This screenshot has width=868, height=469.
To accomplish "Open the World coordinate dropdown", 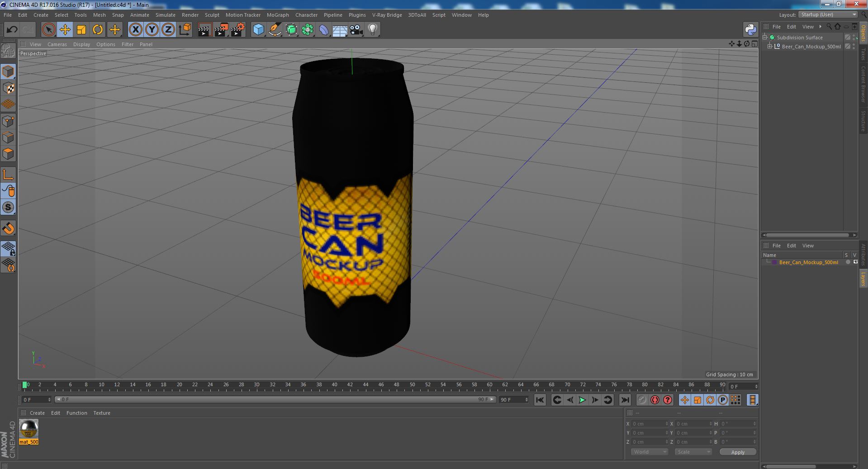I will point(650,452).
